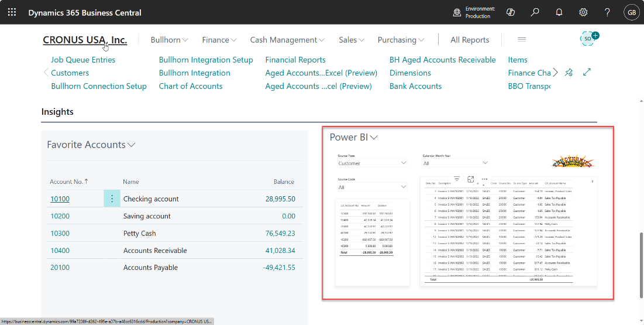Screen dimensions: 644x325
Task: Open the three-dot menu for Checking account
Action: [112, 199]
